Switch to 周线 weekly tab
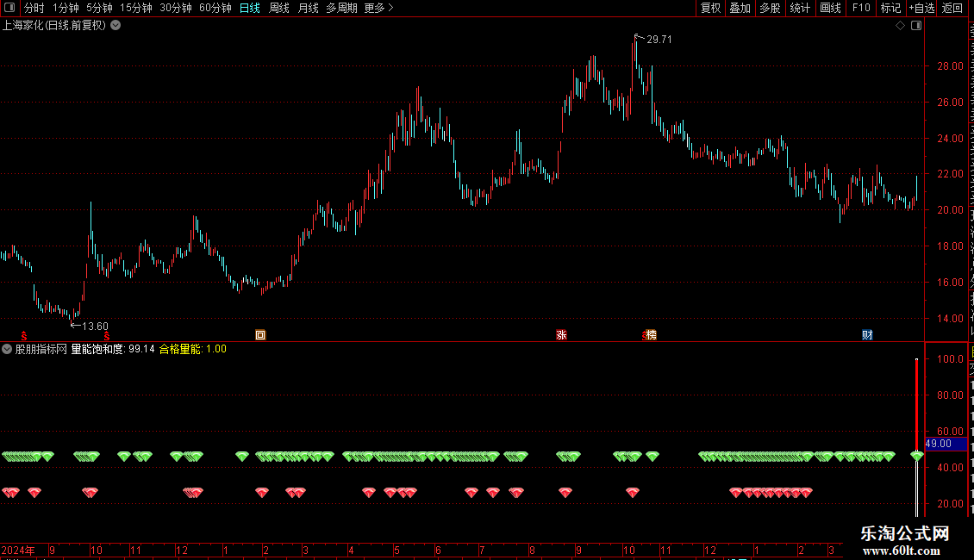This screenshot has height=560, width=974. coord(279,8)
